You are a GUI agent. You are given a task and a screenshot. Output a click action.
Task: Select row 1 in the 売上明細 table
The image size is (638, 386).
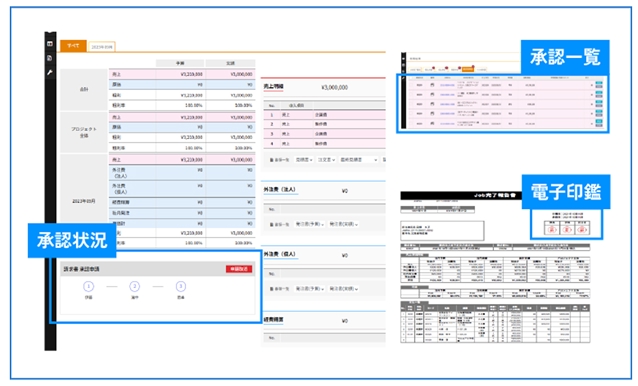point(324,115)
